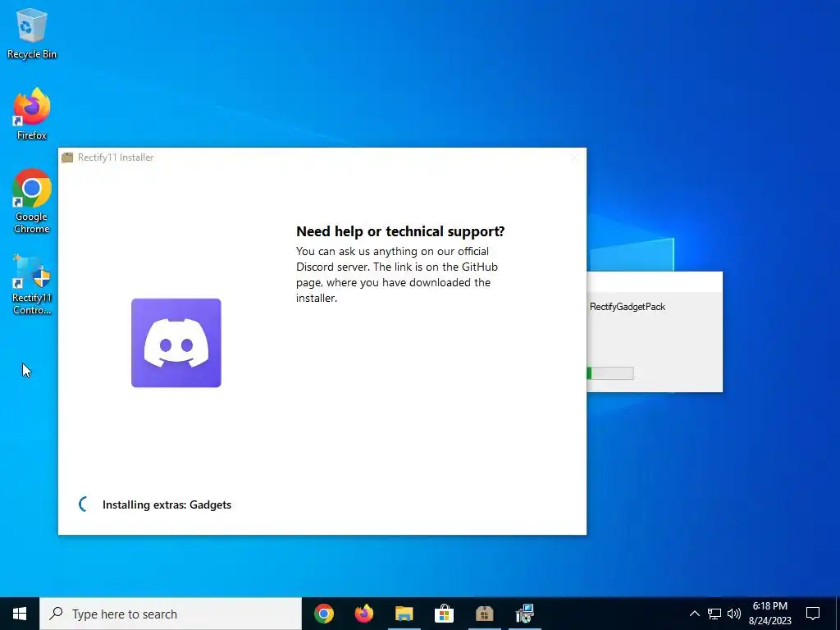Close the Rectify11 Installer window
The width and height of the screenshot is (840, 630).
click(574, 157)
